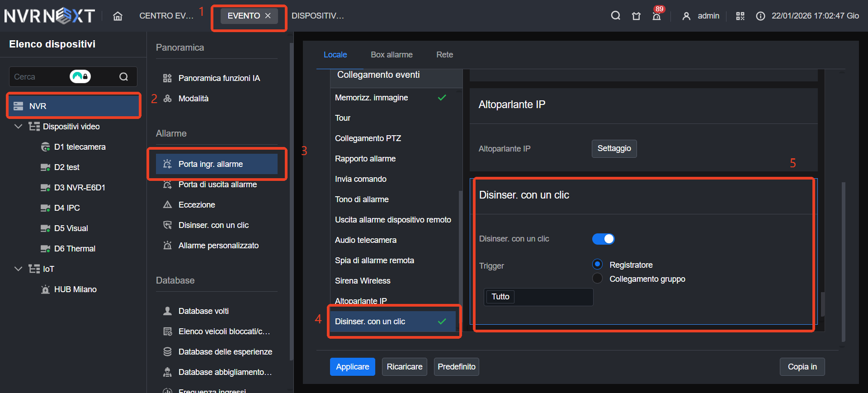Select Uscita allarme dispositivo remoto
The height and width of the screenshot is (393, 868).
(393, 220)
